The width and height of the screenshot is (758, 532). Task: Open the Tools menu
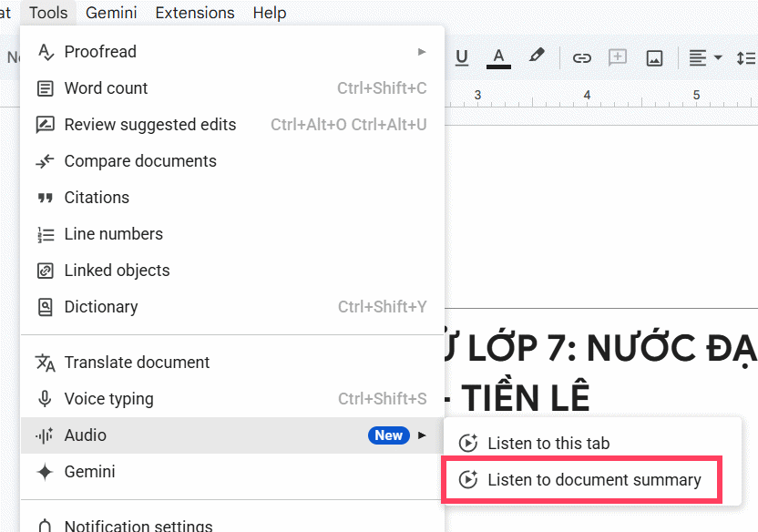click(48, 13)
